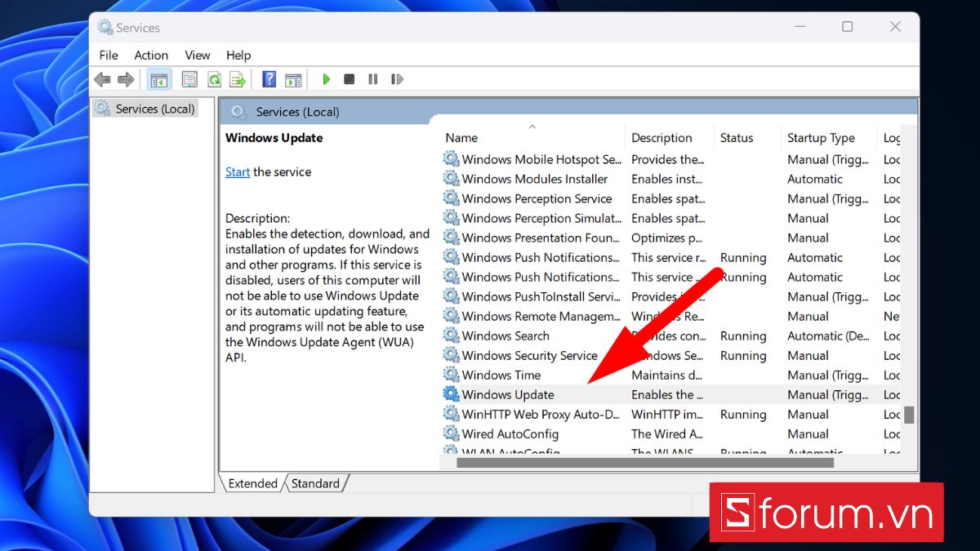
Task: Click the gear icon beside WinHTTP Web Proxy
Action: click(451, 414)
